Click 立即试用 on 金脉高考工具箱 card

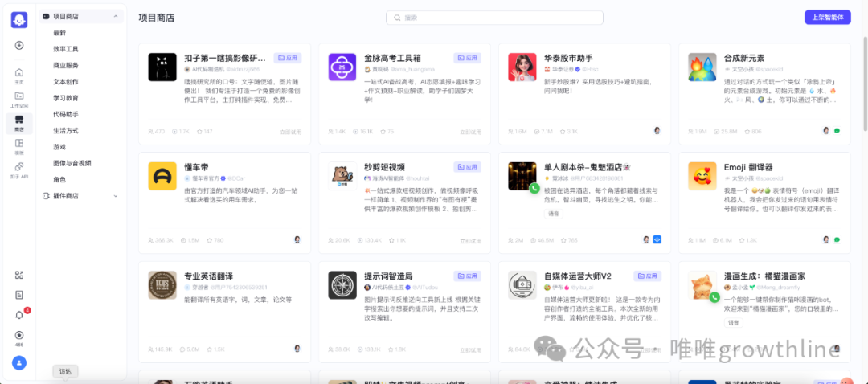(470, 132)
